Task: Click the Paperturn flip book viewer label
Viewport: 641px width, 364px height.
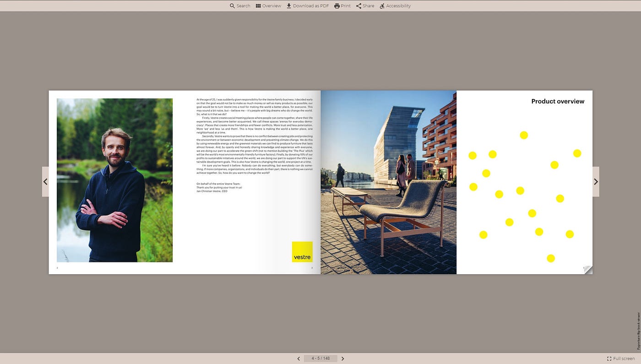Action: pos(638,331)
